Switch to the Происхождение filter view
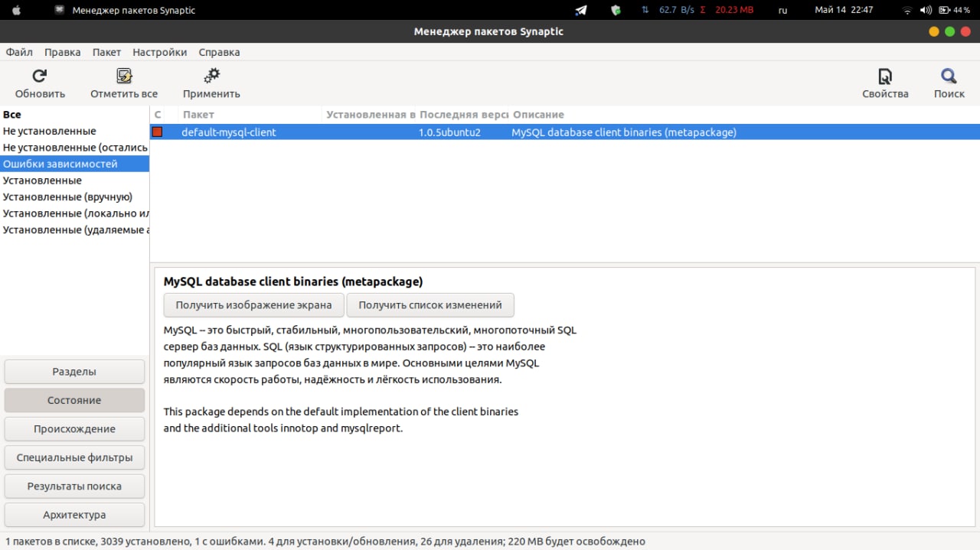The image size is (980, 550). [74, 428]
